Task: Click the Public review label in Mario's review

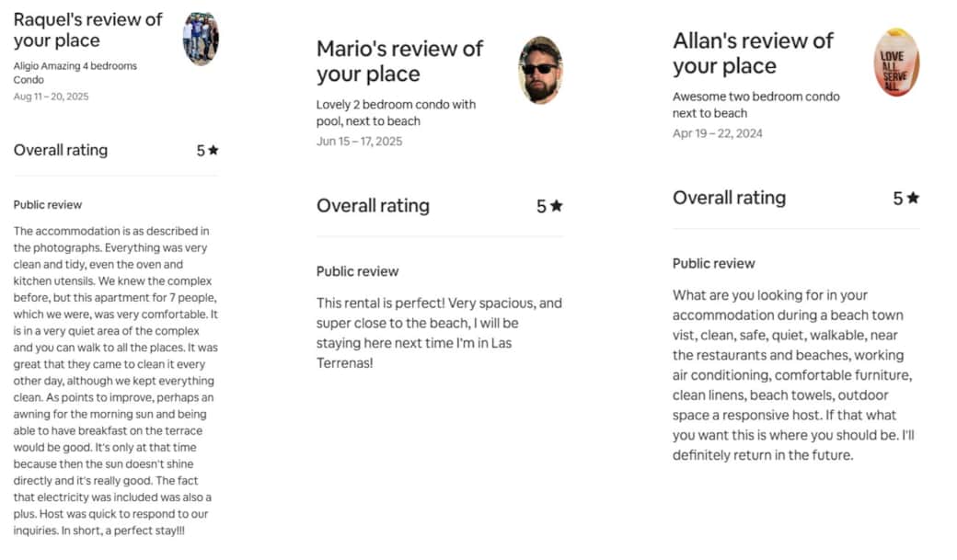Action: point(357,271)
